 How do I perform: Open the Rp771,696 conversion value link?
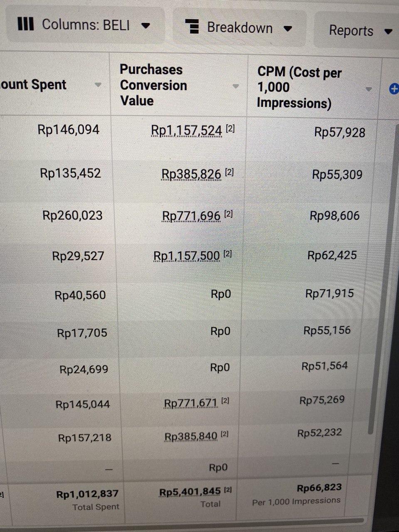pos(191,216)
